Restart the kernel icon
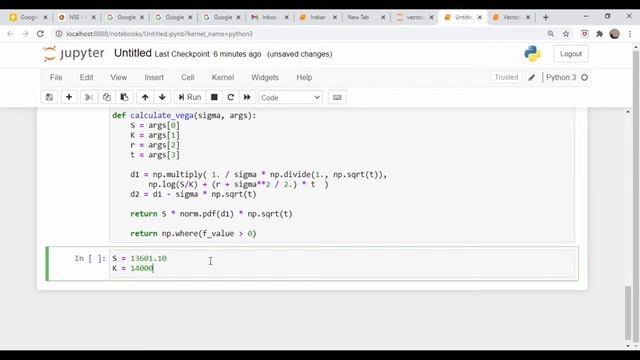The width and height of the screenshot is (640, 360). click(x=231, y=97)
